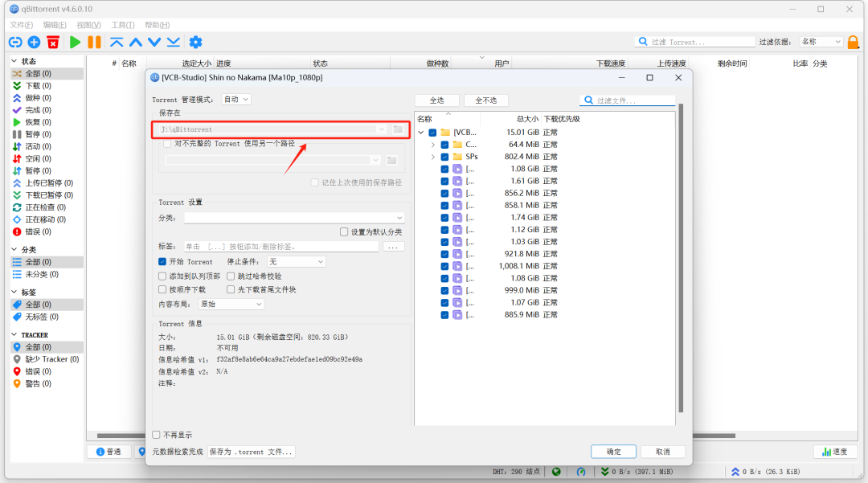Click the add torrent link toolbar icon
The width and height of the screenshot is (868, 483).
[15, 42]
